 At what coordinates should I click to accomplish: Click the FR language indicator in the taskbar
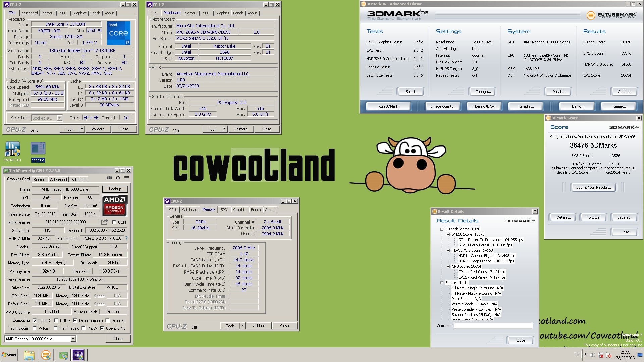pyautogui.click(x=577, y=354)
